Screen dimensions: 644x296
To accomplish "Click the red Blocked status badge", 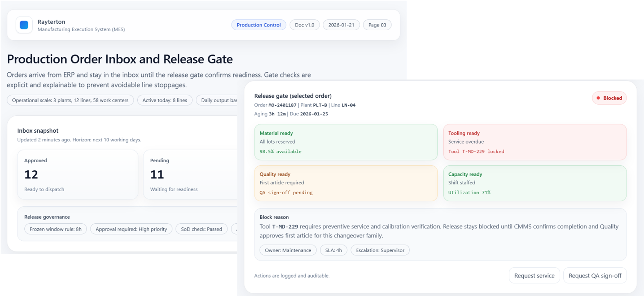I will point(609,98).
